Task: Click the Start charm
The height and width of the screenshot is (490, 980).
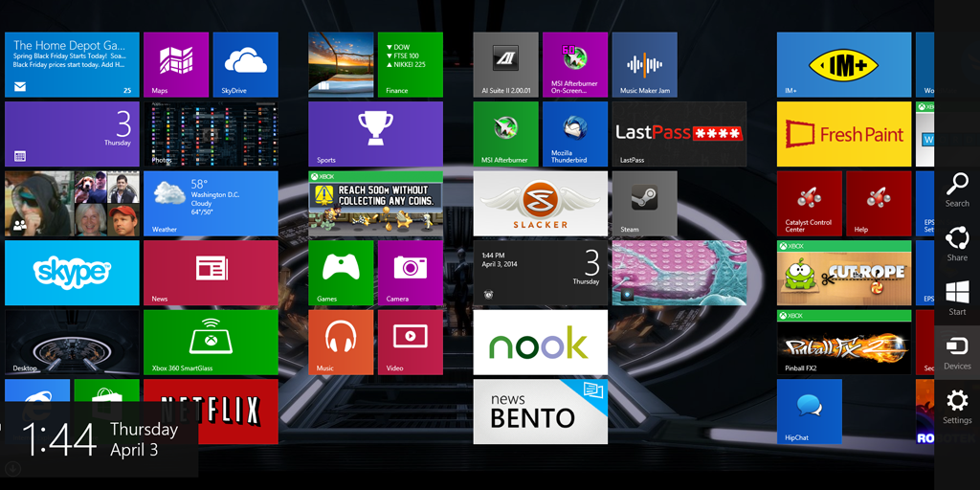Action: click(957, 299)
